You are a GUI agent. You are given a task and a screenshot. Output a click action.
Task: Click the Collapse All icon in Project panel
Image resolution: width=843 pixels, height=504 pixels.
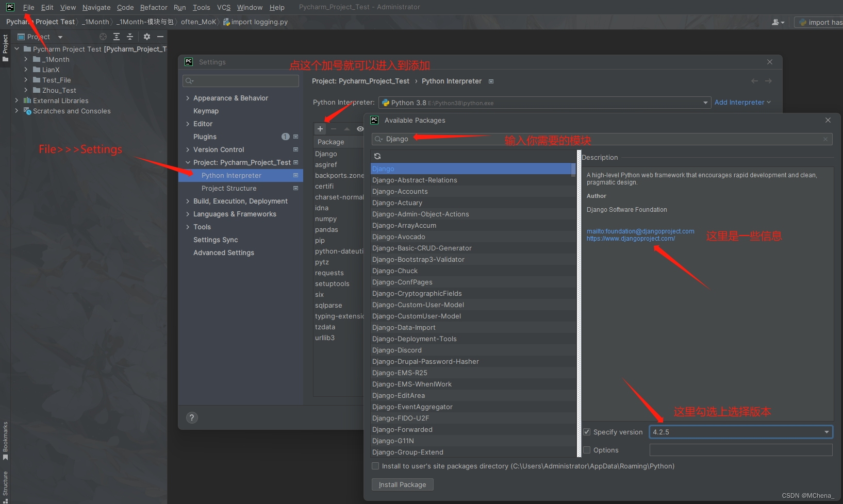click(130, 37)
